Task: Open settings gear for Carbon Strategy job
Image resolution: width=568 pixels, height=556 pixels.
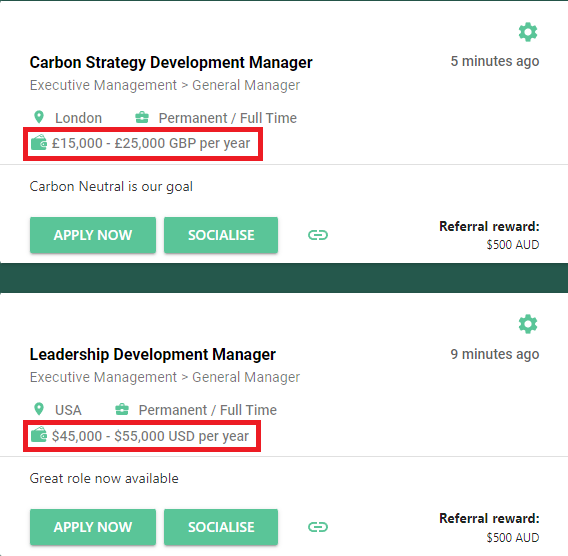Action: point(528,32)
